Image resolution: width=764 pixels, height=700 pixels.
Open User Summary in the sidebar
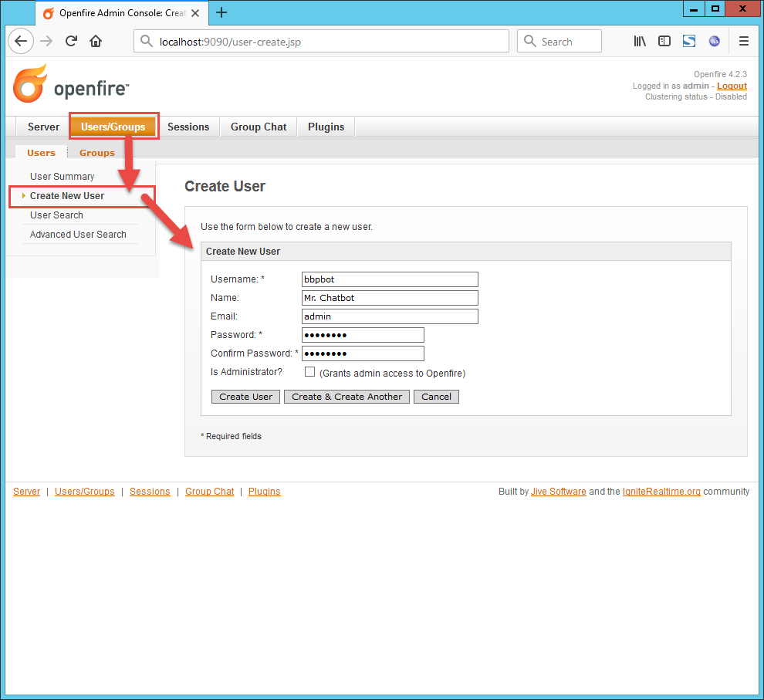62,176
